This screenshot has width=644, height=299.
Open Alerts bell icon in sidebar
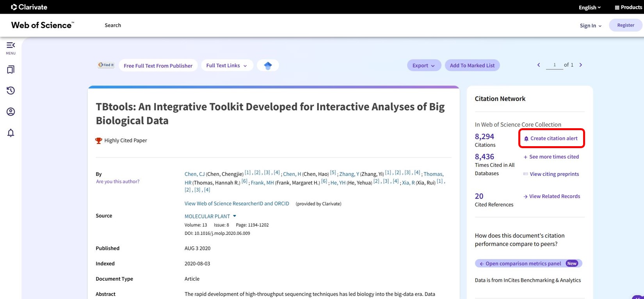(11, 133)
